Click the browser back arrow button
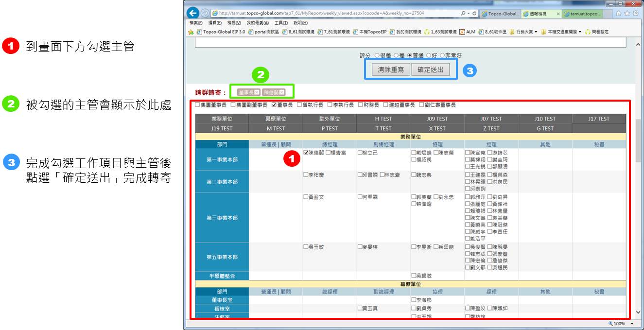This screenshot has height=330, width=644. coord(192,14)
